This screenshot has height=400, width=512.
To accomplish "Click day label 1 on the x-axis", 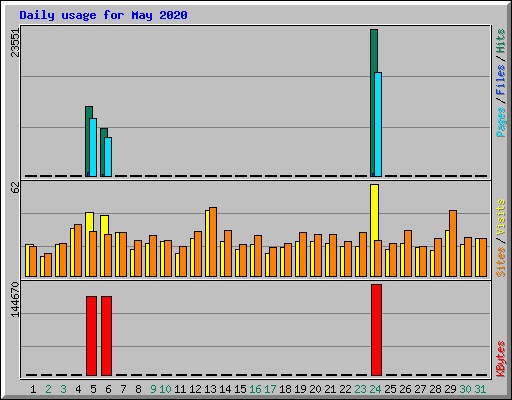I will 33,389.
